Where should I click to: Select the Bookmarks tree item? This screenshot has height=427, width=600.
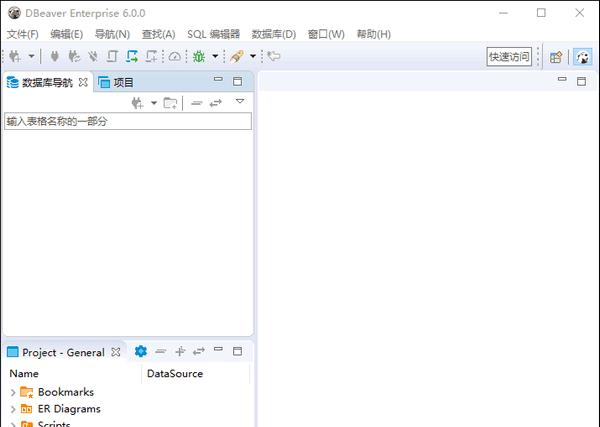(x=66, y=392)
